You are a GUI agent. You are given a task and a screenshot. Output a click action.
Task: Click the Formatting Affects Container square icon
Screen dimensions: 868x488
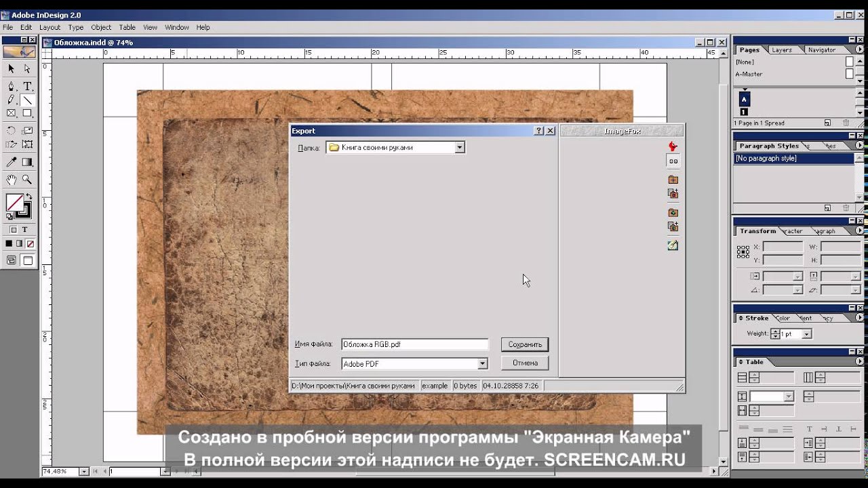pyautogui.click(x=14, y=230)
